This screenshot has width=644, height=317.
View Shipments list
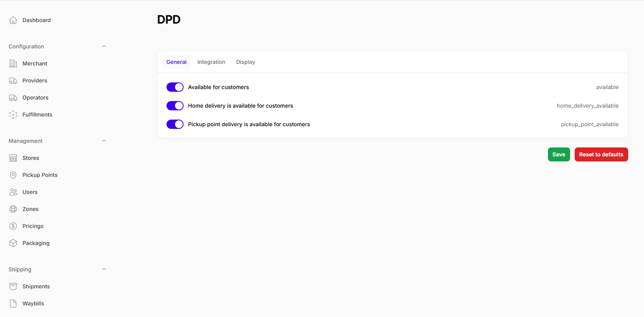coord(36,286)
